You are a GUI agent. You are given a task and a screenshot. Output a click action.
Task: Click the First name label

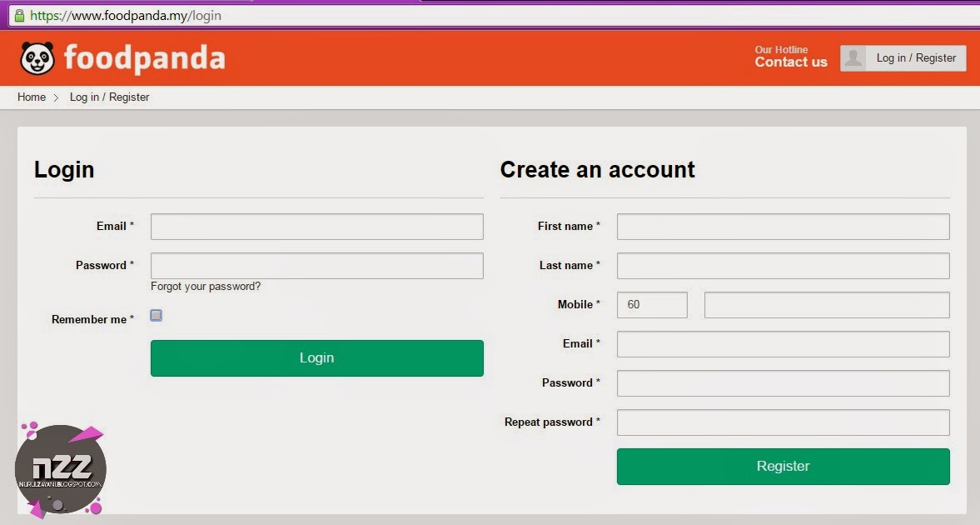click(x=569, y=226)
